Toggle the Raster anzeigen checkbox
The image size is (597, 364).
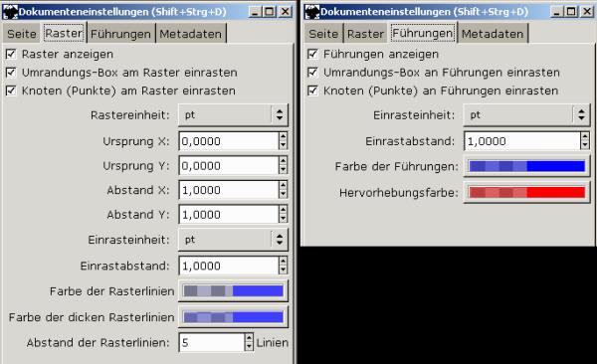[x=11, y=54]
